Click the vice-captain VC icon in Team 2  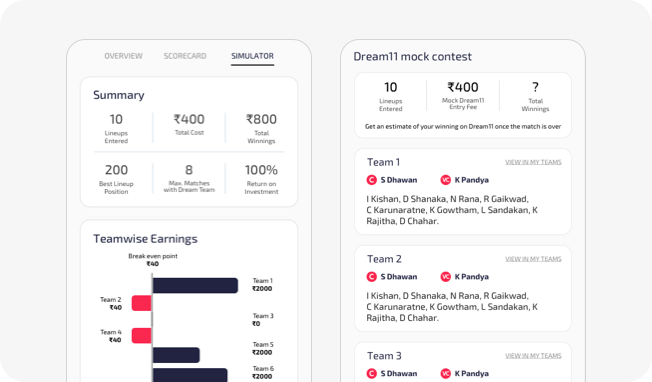[445, 277]
